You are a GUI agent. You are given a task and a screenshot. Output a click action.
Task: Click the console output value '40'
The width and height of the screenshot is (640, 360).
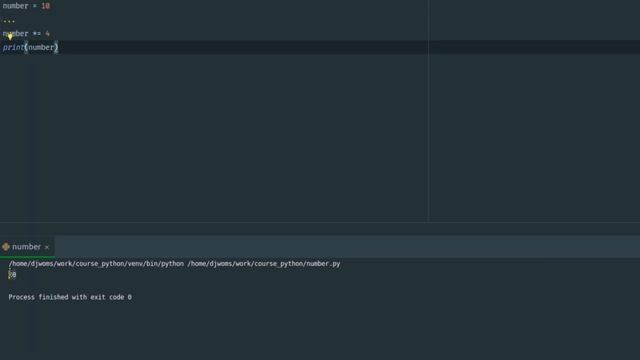point(12,275)
